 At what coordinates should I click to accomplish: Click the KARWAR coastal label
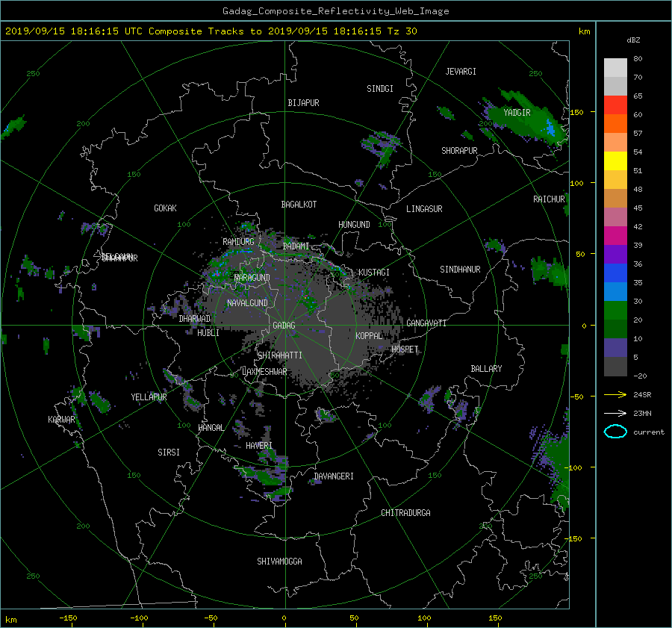61,419
